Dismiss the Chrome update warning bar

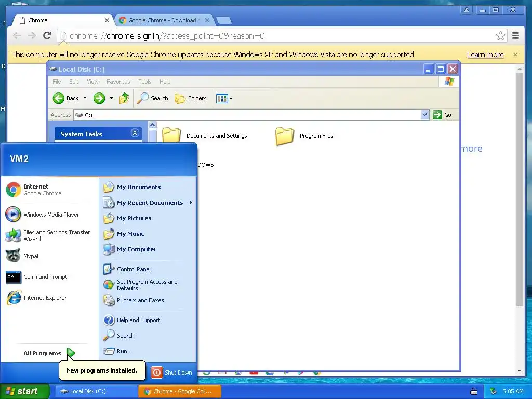pyautogui.click(x=515, y=54)
